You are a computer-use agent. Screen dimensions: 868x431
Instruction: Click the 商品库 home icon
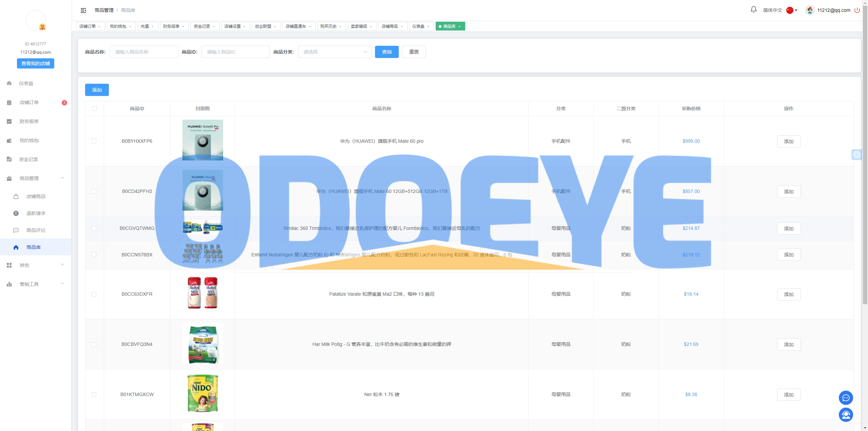[16, 247]
